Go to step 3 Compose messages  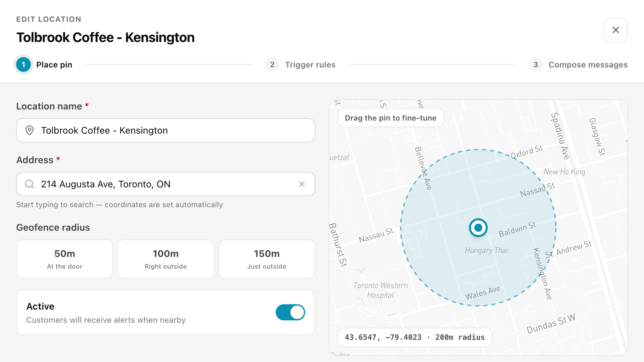578,64
